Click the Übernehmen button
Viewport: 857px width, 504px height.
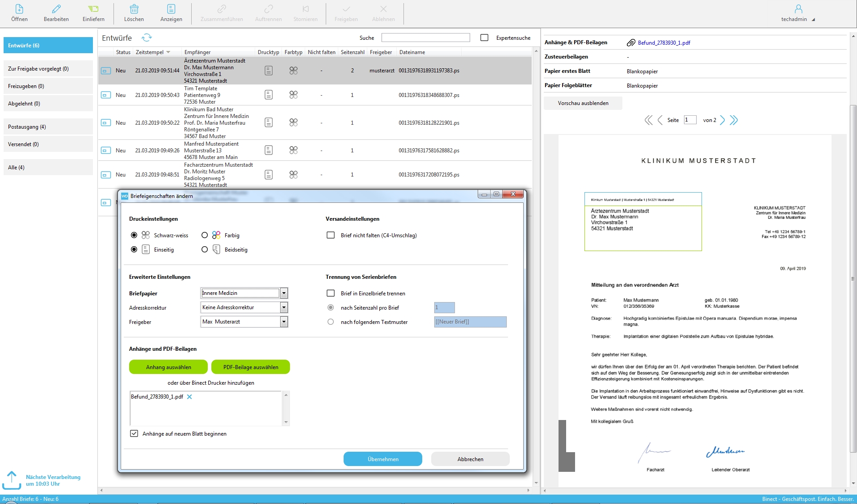coord(382,459)
